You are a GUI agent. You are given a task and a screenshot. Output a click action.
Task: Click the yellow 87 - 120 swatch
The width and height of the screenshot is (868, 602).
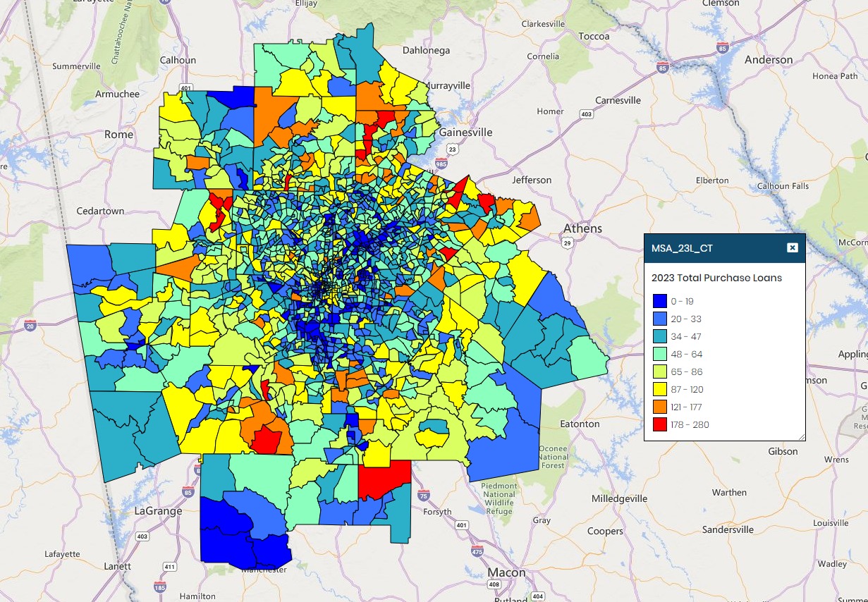click(x=660, y=389)
